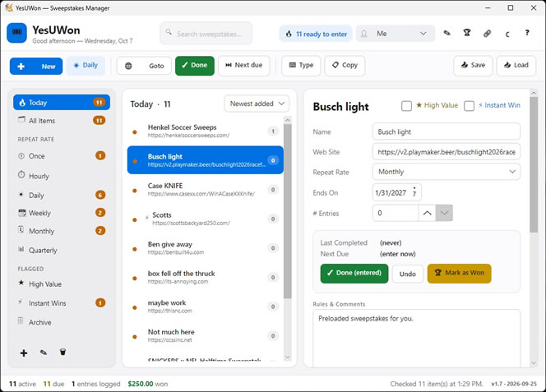Click the green Done toolbar button
Screen dimensions: 546x392
click(195, 66)
